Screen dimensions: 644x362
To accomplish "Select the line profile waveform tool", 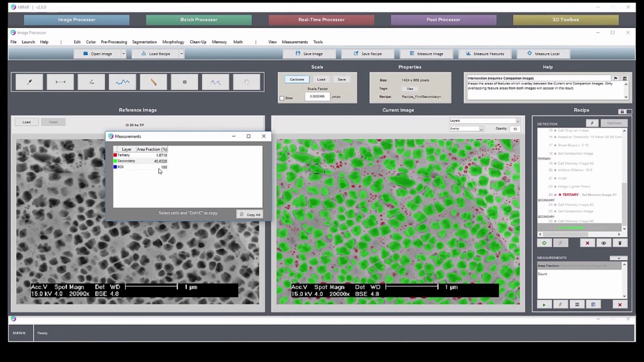I will pos(122,82).
